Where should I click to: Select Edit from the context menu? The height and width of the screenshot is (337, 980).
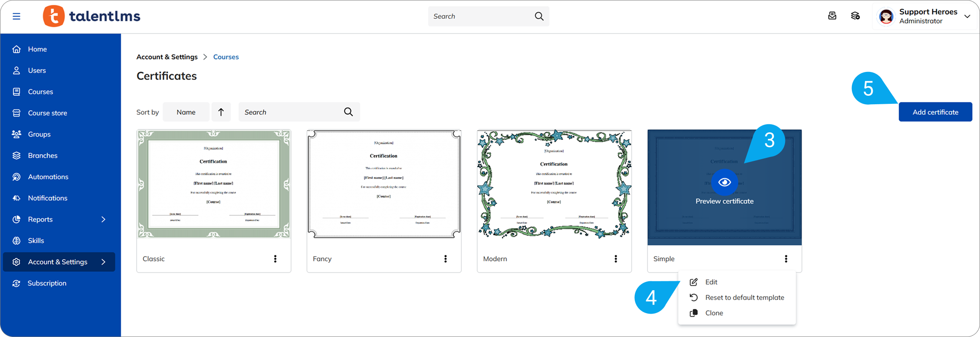coord(711,282)
